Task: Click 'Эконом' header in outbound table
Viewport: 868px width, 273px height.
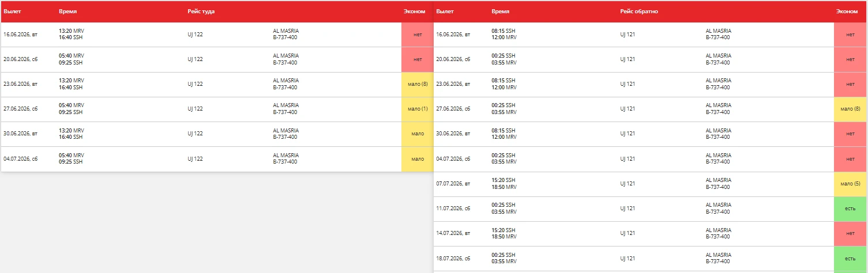Action: 414,12
